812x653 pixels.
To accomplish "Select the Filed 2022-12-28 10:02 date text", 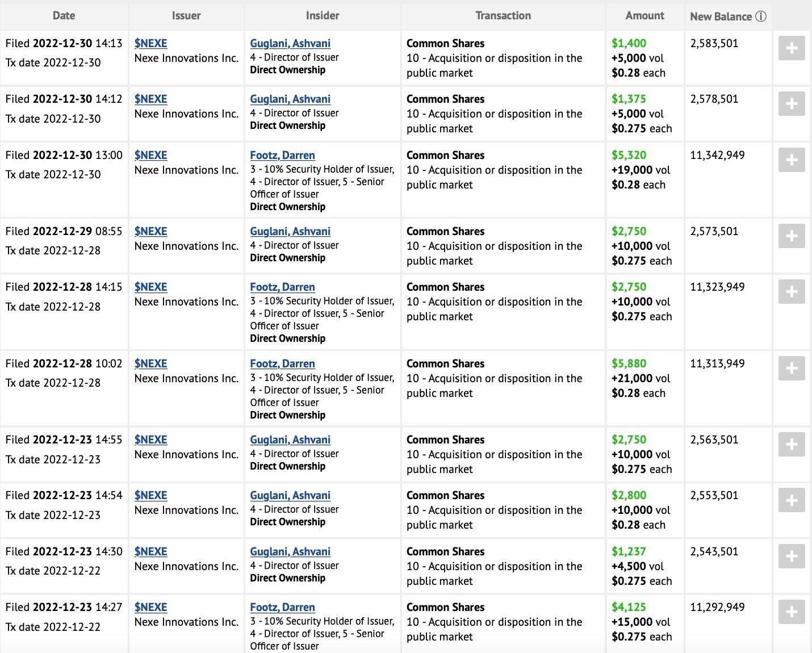I will coord(64,363).
